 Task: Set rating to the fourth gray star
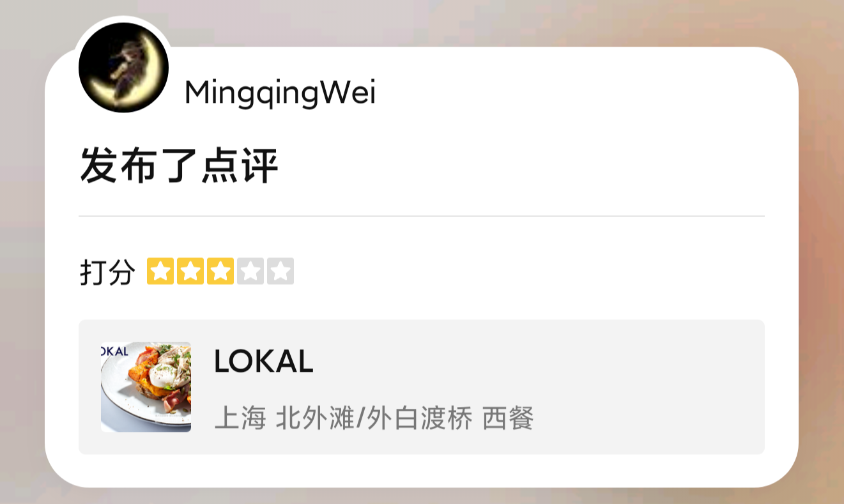click(250, 271)
